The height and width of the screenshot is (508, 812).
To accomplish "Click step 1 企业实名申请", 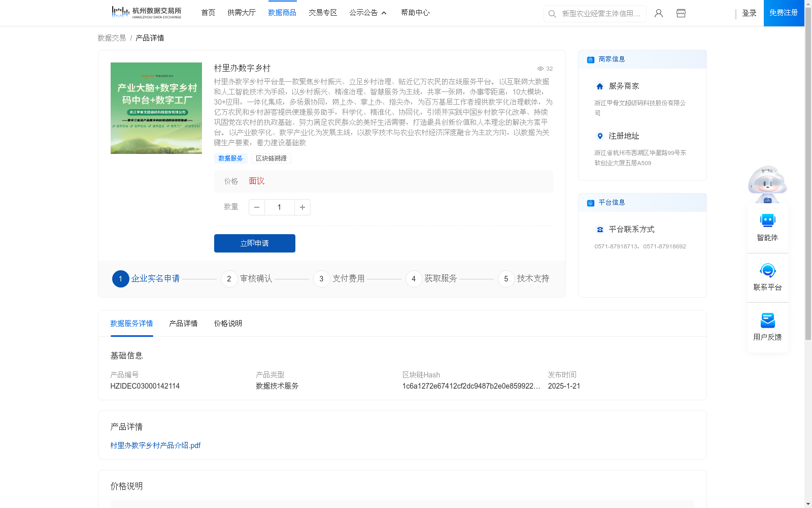I will (146, 279).
